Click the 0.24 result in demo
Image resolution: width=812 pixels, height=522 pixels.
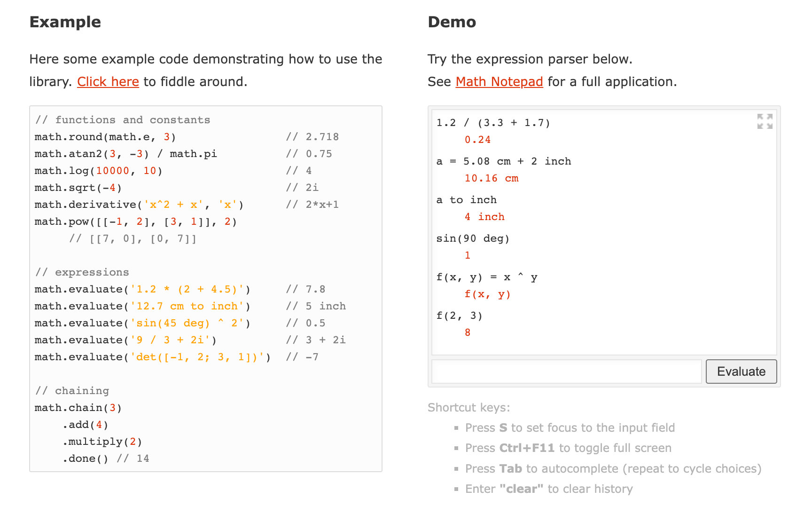click(x=477, y=140)
